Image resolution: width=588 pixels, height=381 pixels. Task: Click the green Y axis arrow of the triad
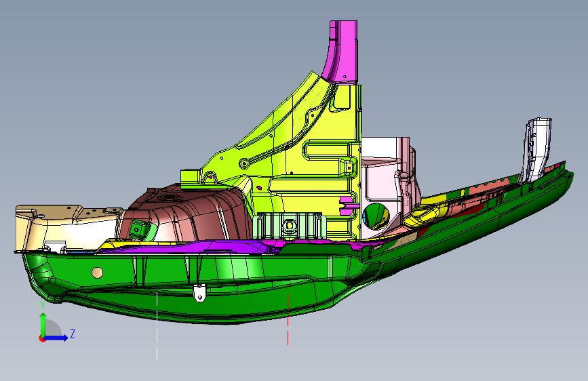pyautogui.click(x=43, y=324)
